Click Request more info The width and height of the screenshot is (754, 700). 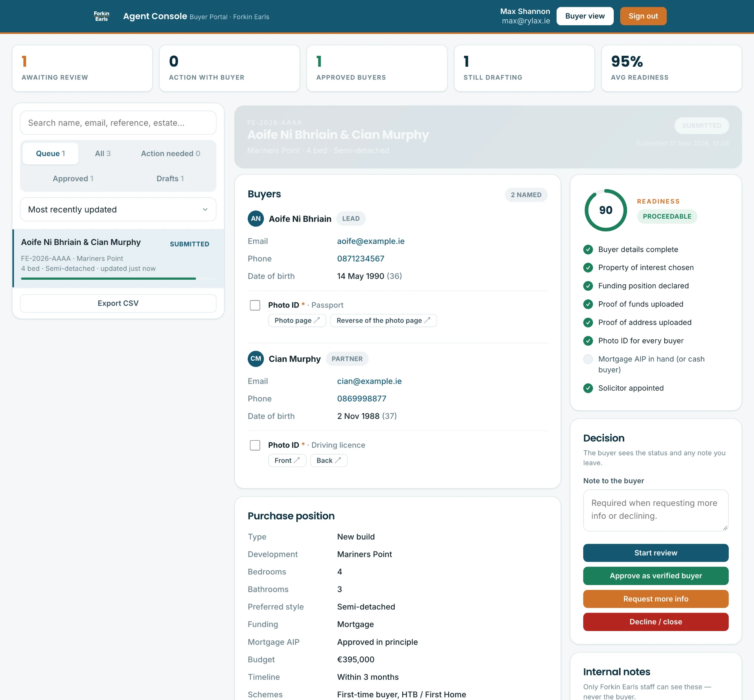656,599
